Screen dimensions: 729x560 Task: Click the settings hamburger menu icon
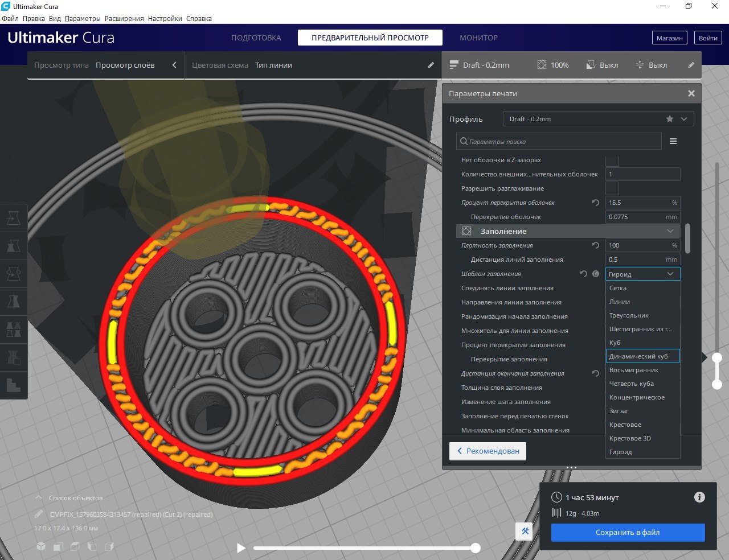pyautogui.click(x=673, y=141)
